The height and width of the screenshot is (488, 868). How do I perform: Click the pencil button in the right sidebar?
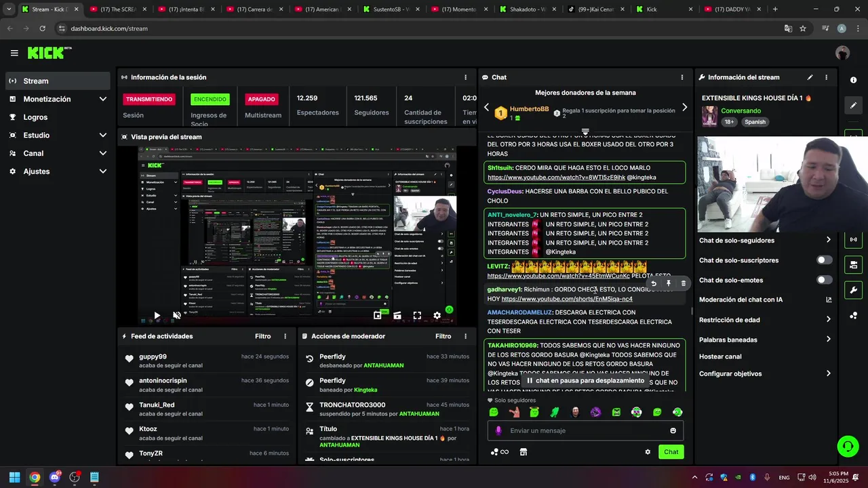coord(853,106)
